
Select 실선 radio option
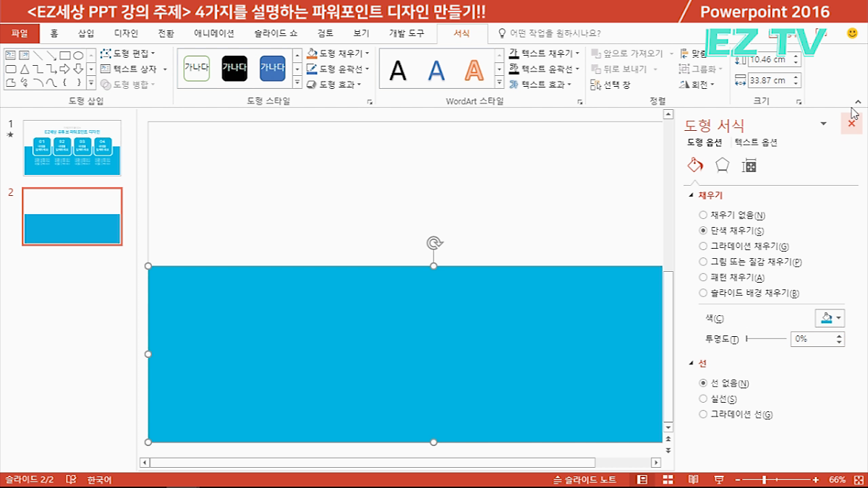point(718,399)
